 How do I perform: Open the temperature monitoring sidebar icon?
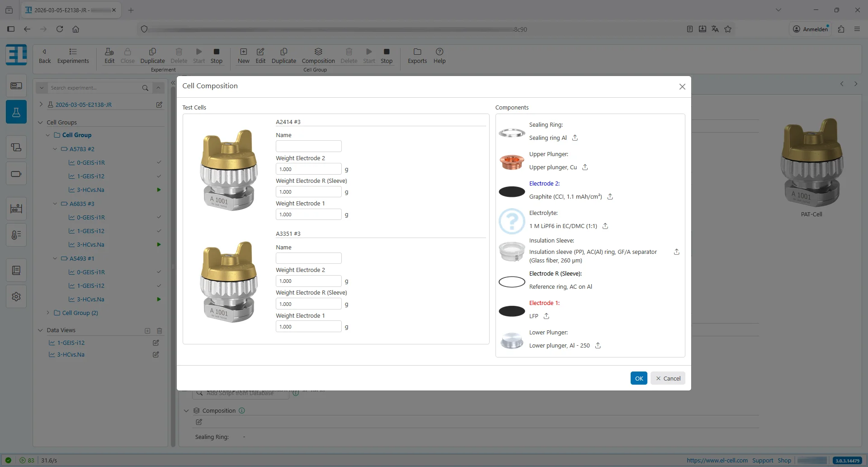[x=16, y=234]
